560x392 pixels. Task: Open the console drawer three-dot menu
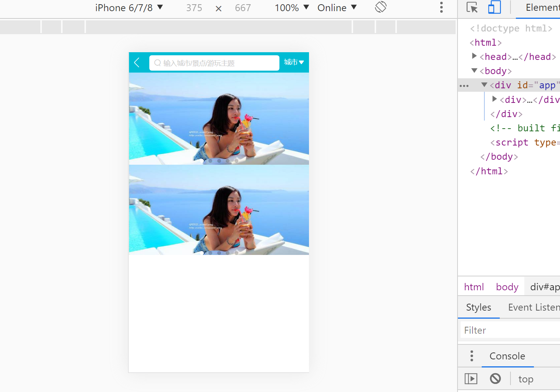click(472, 356)
